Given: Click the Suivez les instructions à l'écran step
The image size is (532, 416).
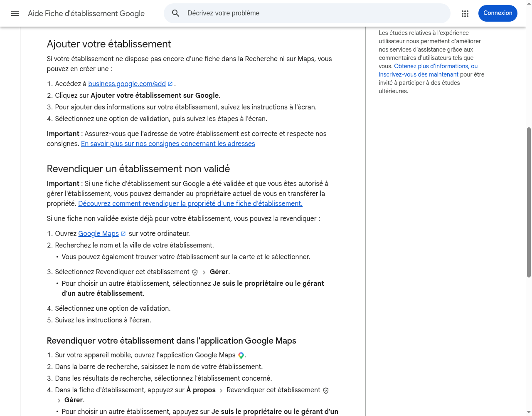Looking at the screenshot, I should pyautogui.click(x=103, y=320).
